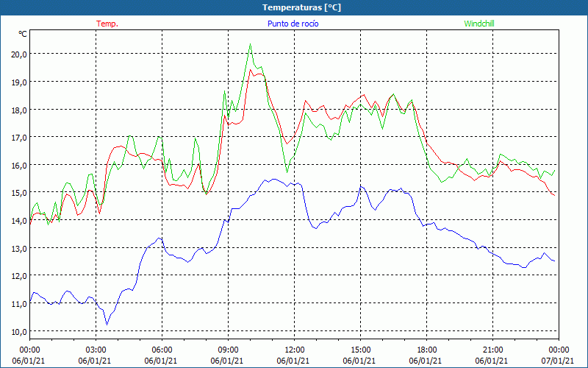Viewport: 588px width, 368px height.
Task: Click the '16,0' y-axis value
Action: 19,165
